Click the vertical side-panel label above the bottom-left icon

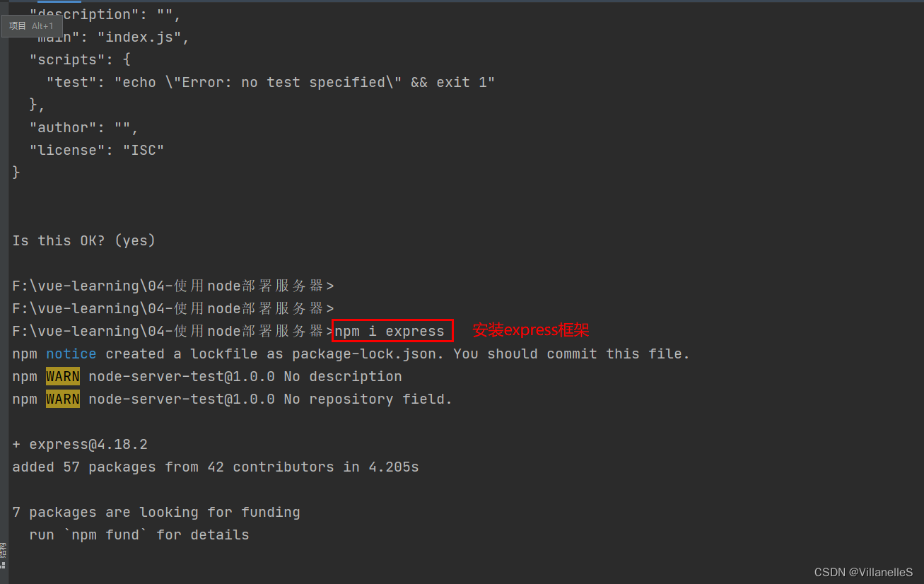[4, 549]
